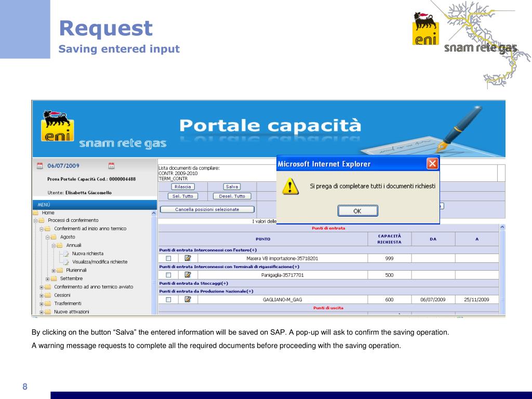
Task: Click the Home folder icon
Action: click(35, 212)
